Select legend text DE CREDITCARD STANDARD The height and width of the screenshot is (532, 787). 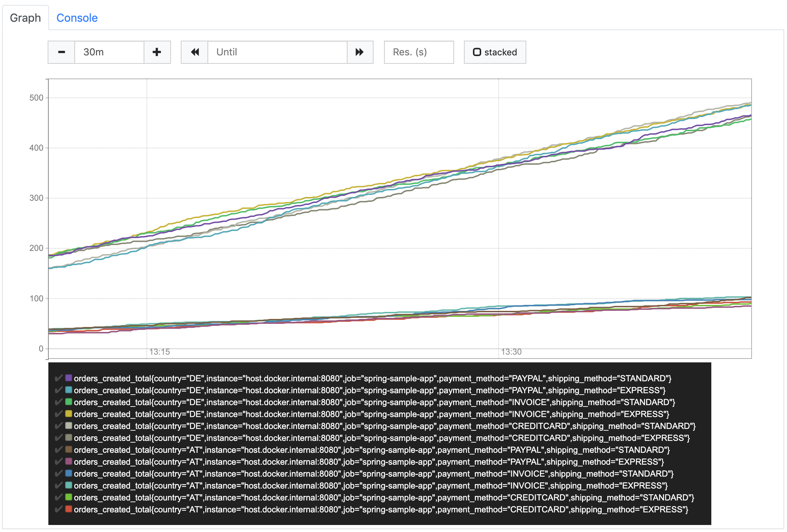(x=385, y=426)
